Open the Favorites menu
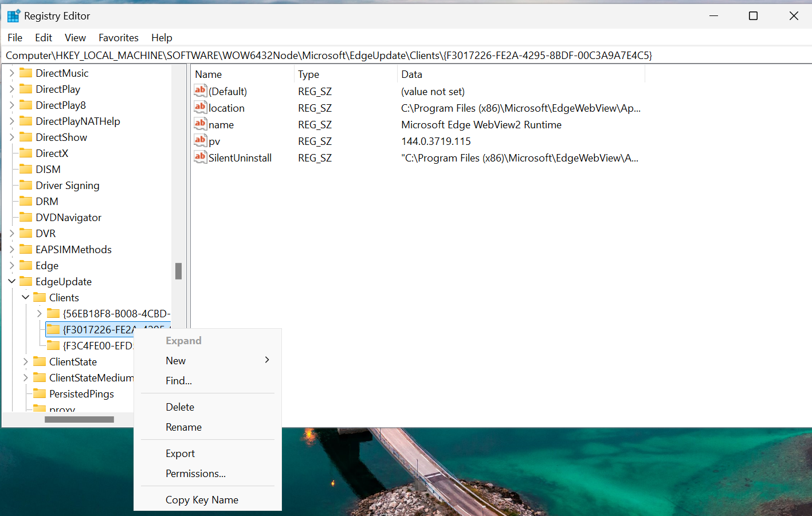This screenshot has height=516, width=812. 119,38
